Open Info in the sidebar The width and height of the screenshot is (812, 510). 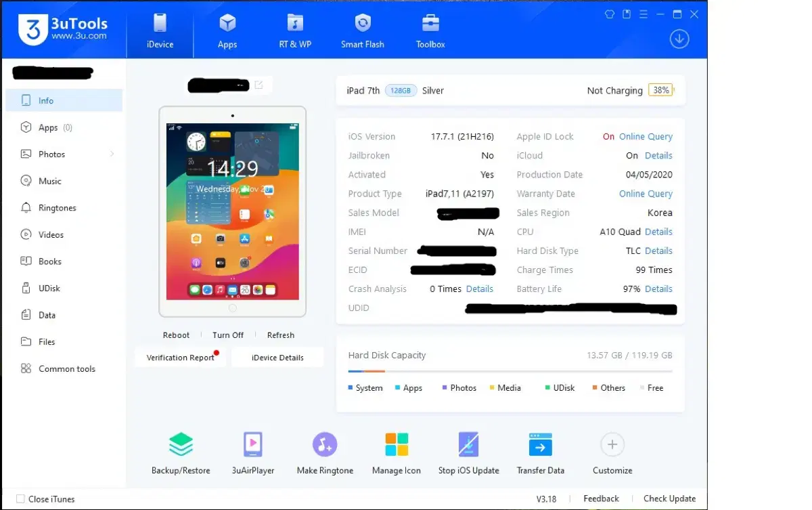coord(64,100)
